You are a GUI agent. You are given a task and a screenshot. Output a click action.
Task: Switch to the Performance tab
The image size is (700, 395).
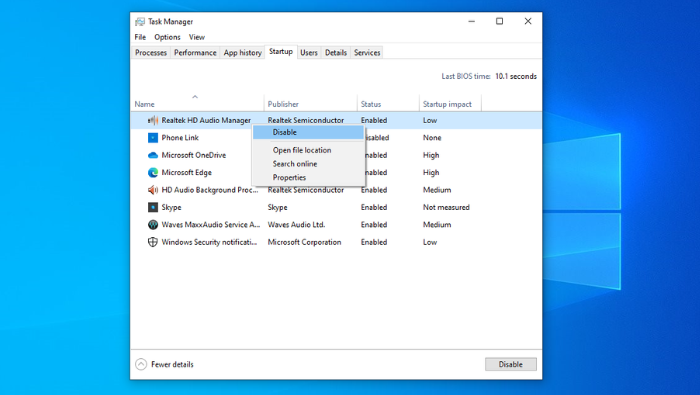(195, 53)
